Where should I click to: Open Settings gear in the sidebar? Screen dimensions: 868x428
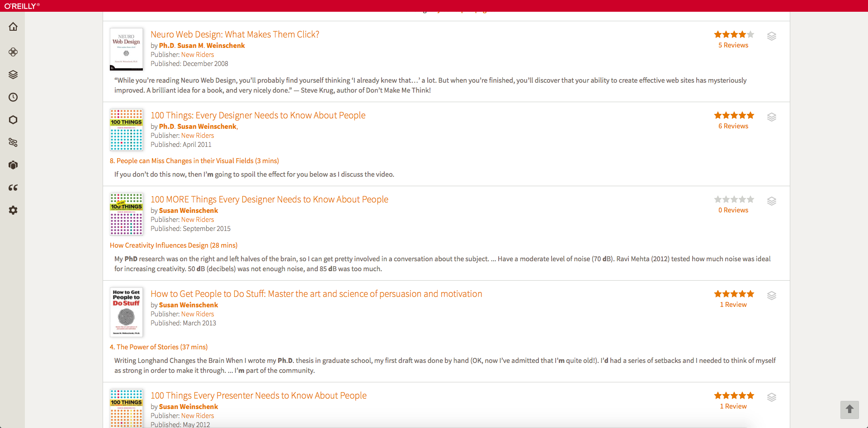[13, 210]
